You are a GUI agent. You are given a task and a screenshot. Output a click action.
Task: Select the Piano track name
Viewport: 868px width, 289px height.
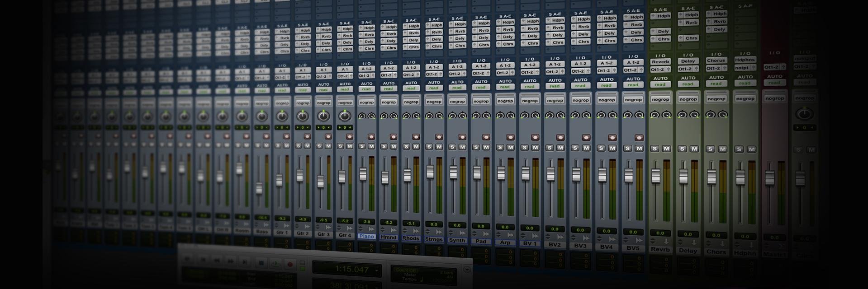(366, 236)
